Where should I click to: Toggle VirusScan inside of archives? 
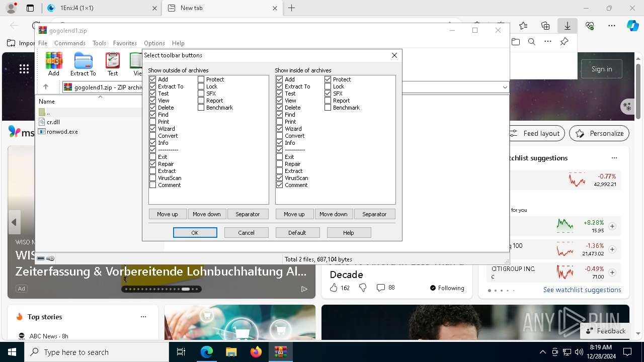pyautogui.click(x=280, y=178)
